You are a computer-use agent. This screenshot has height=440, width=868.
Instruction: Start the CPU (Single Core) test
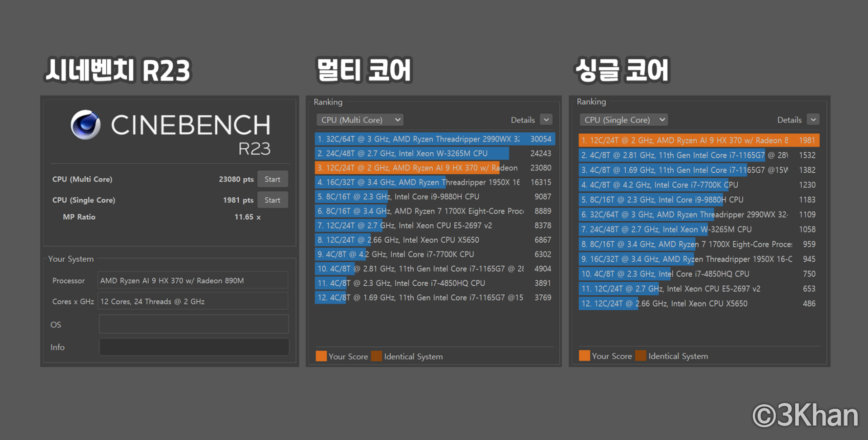[273, 200]
